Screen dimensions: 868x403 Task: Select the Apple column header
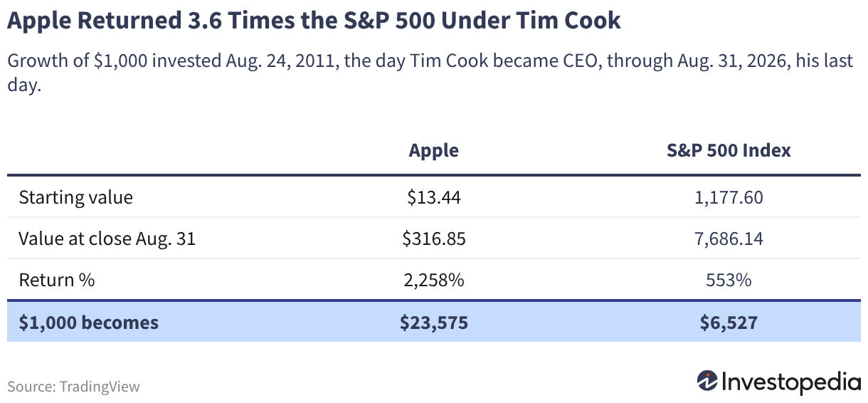coord(434,151)
